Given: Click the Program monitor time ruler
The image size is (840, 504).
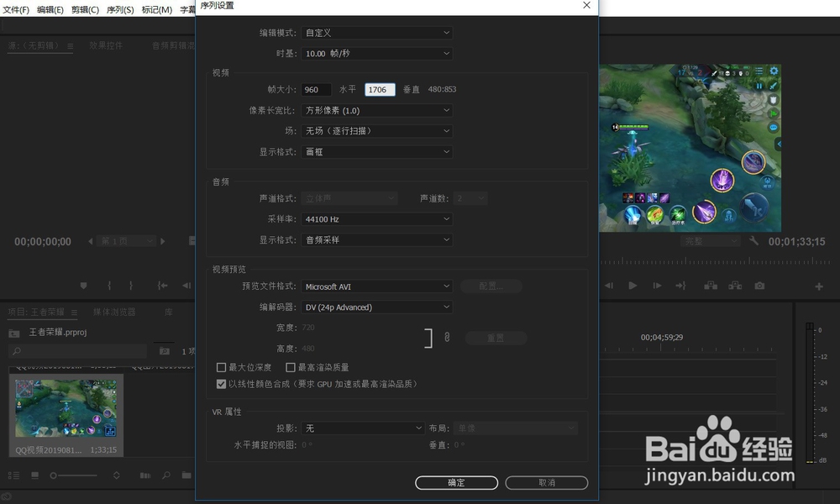Looking at the screenshot, I should pos(715,262).
